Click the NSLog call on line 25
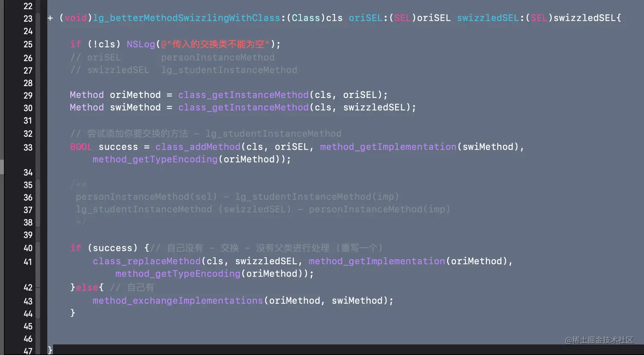 tap(141, 44)
